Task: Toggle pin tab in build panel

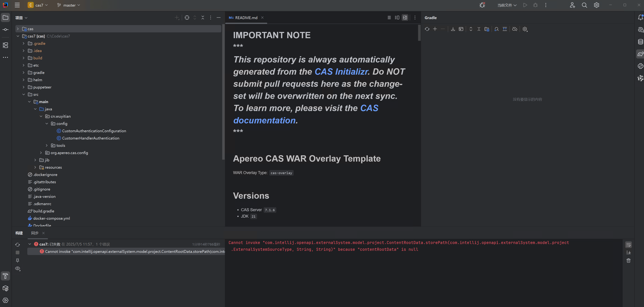Action: (18, 260)
